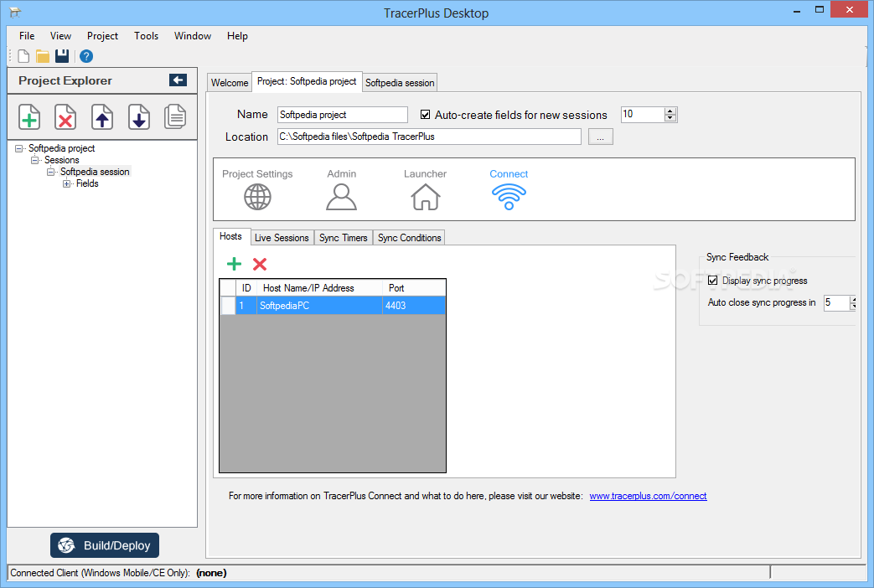This screenshot has height=588, width=874.
Task: Switch to Project: Softpedia project tab
Action: [307, 81]
